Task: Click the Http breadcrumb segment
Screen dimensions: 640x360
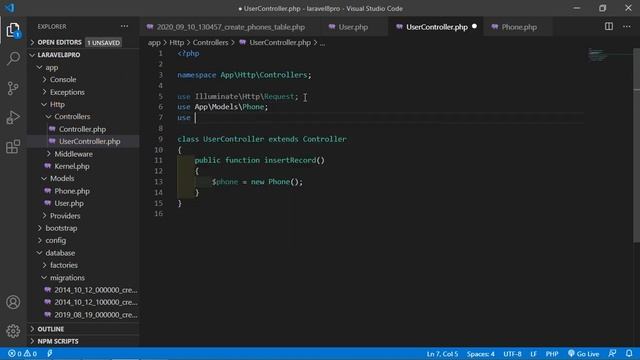Action: pyautogui.click(x=177, y=42)
